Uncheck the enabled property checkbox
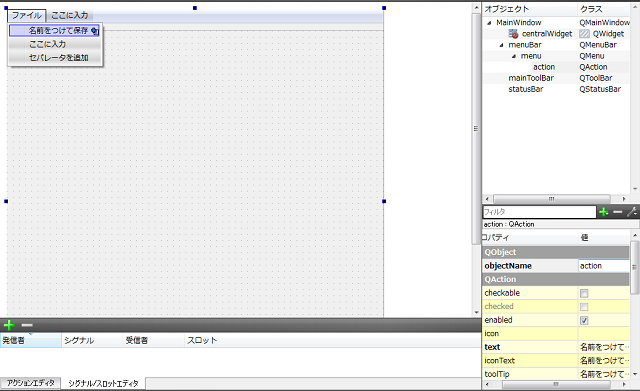 584,320
